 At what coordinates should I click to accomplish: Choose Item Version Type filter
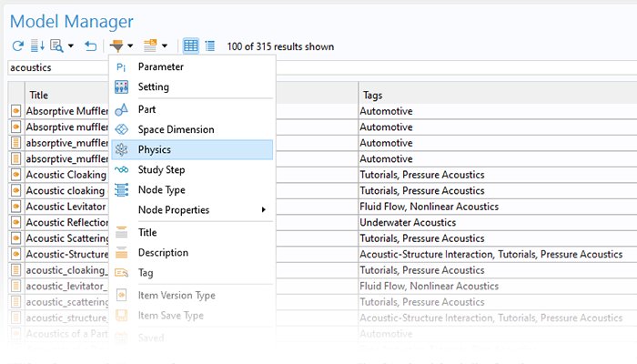tap(192, 296)
